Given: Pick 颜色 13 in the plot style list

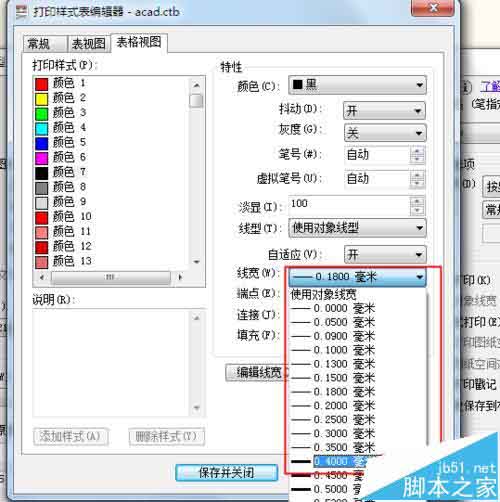Looking at the screenshot, I should [63, 261].
